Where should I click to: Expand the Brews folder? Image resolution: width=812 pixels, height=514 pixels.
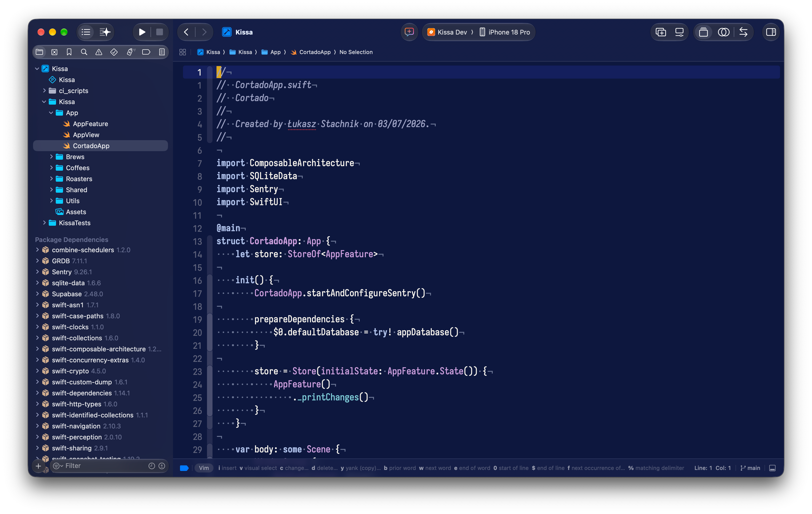point(51,157)
